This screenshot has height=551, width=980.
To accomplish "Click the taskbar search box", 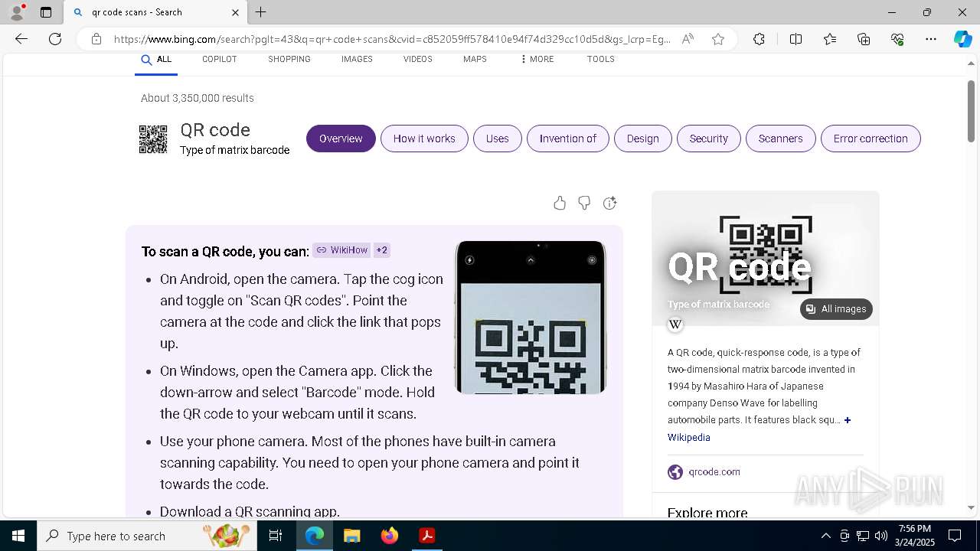I will pos(147,536).
